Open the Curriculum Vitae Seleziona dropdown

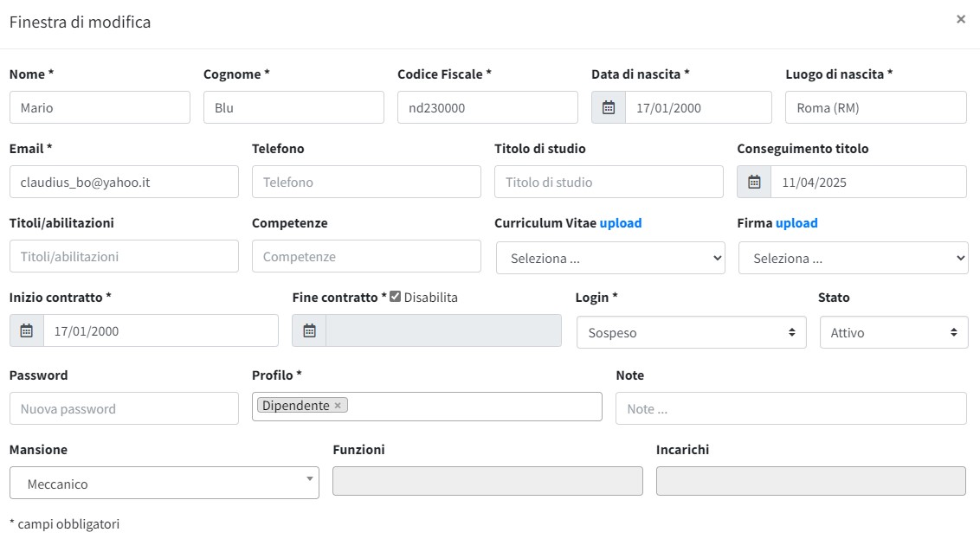(x=610, y=258)
